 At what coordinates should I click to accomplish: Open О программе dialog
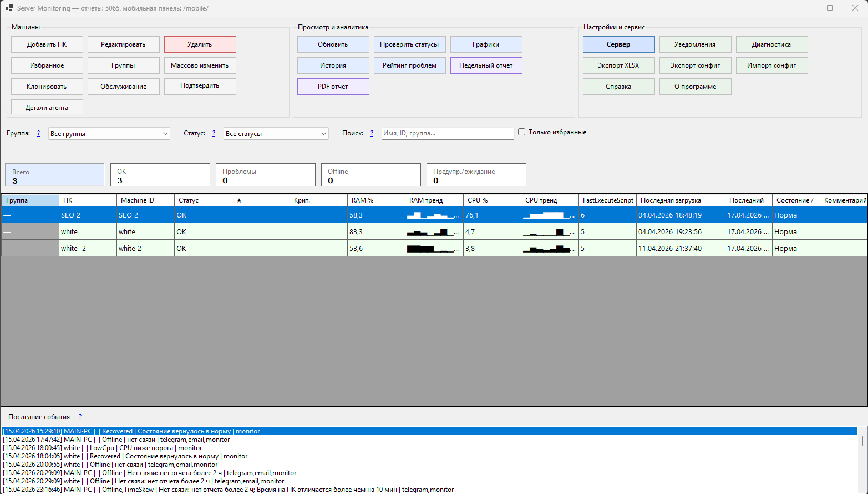(x=695, y=87)
